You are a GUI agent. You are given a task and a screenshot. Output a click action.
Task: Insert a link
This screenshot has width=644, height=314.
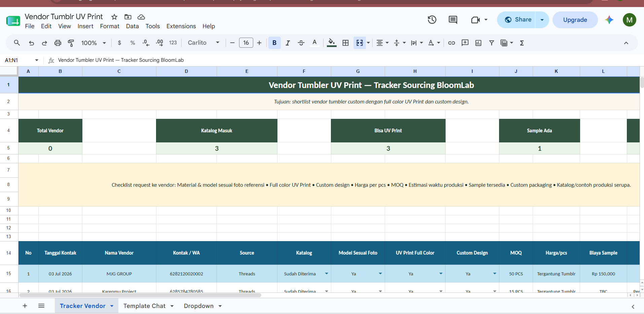(452, 43)
